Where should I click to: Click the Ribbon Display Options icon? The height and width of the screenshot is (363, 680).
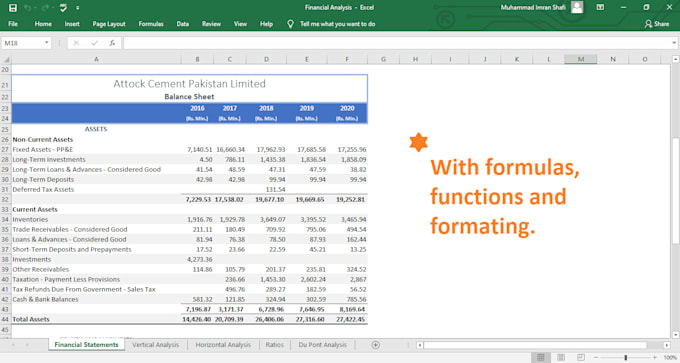coord(600,7)
